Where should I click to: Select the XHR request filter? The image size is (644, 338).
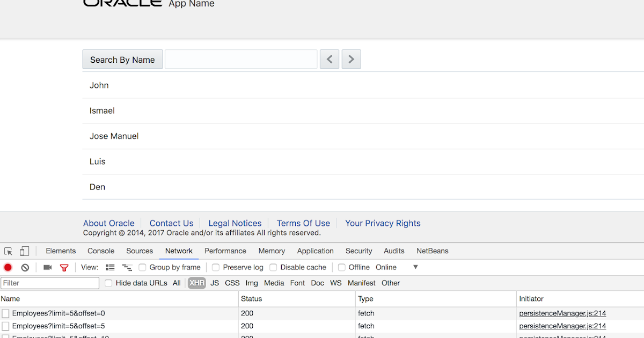(x=196, y=283)
